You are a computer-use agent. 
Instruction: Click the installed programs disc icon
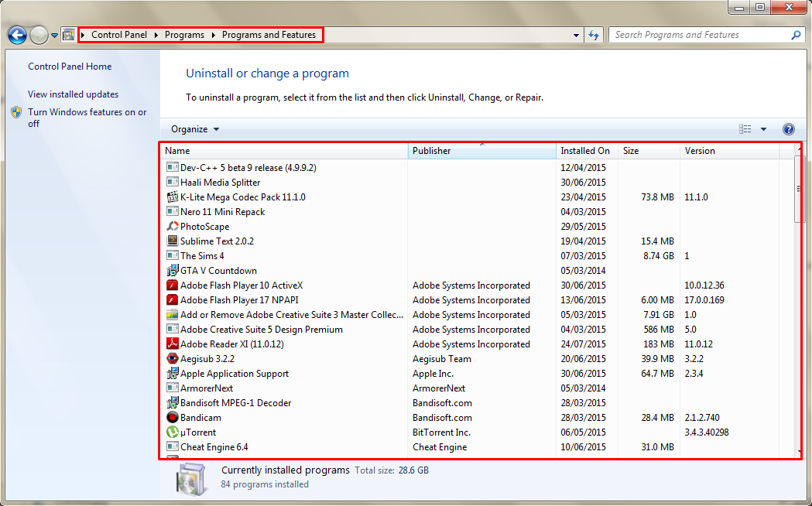(190, 479)
